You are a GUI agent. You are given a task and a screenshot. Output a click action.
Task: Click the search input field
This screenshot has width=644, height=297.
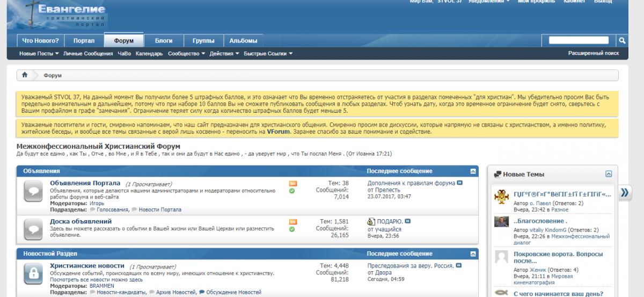pyautogui.click(x=579, y=40)
